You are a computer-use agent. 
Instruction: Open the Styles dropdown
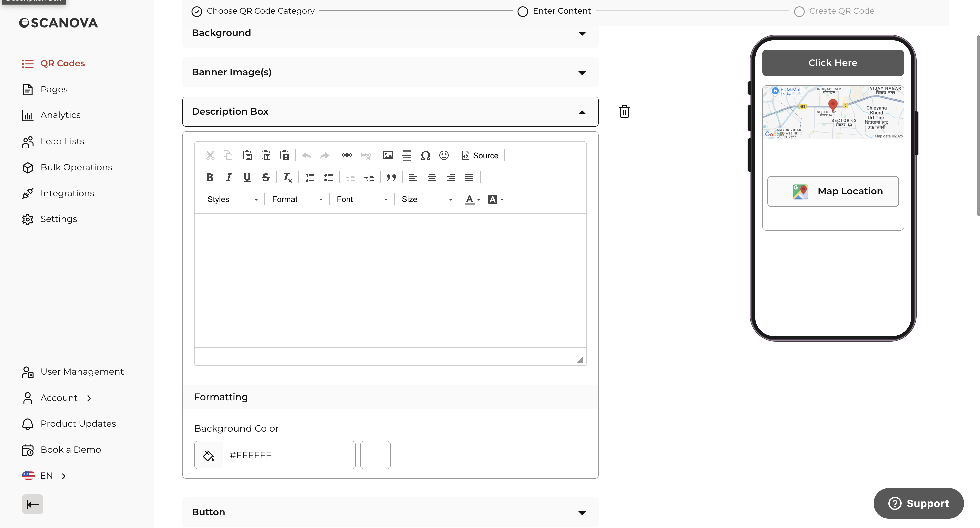point(232,199)
